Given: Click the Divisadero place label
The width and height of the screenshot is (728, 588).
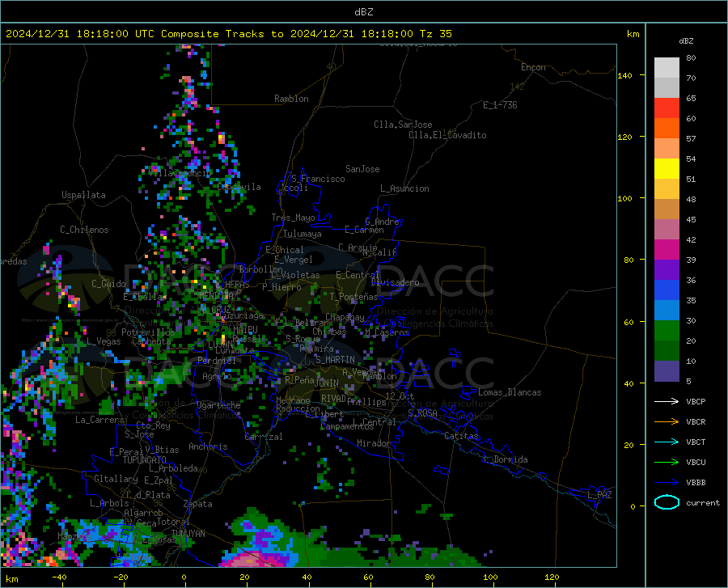Looking at the screenshot, I should click(x=395, y=282).
